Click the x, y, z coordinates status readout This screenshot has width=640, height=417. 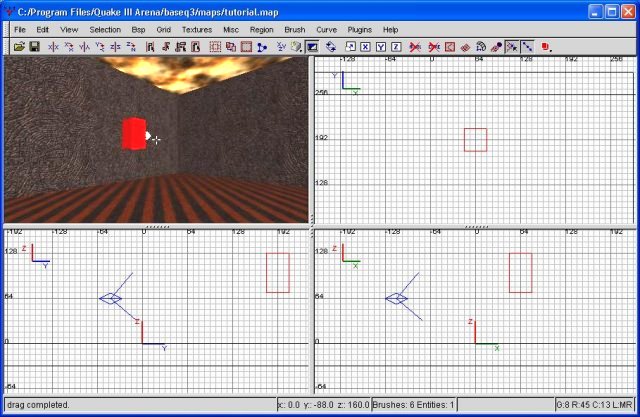(x=323, y=405)
